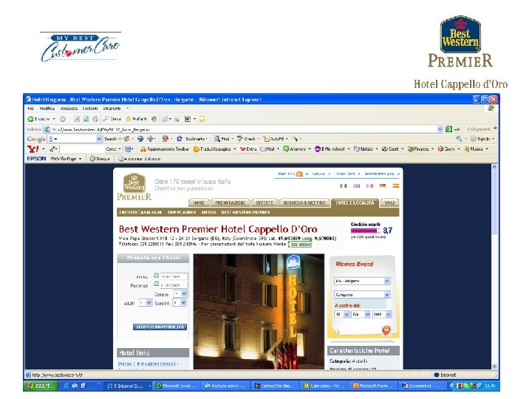Open Finanza on the Yahoo toolbar
The width and height of the screenshot is (532, 399).
[420, 149]
